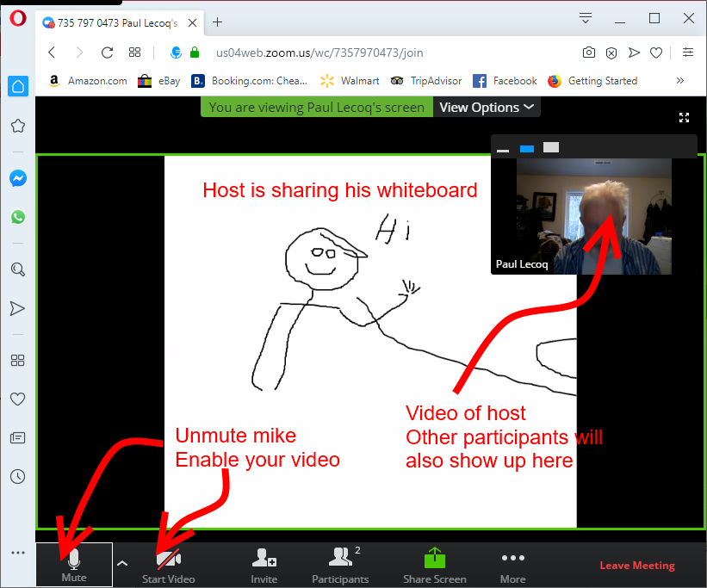Leave Meeting via red link
Screen dimensions: 707x588
(636, 566)
